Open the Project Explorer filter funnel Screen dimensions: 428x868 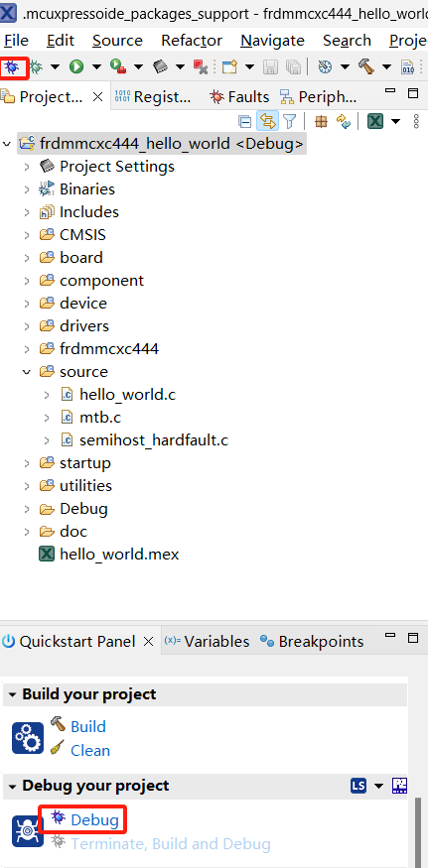click(289, 121)
